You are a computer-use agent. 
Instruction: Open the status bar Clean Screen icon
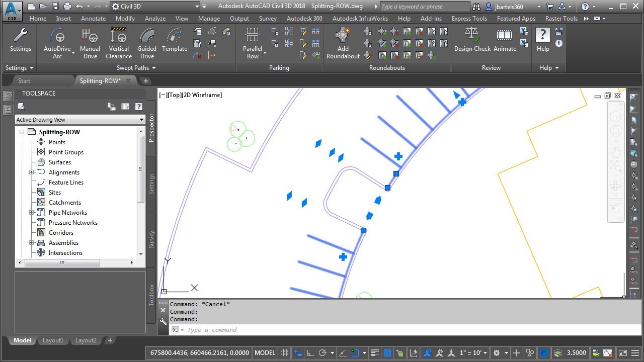(x=622, y=353)
